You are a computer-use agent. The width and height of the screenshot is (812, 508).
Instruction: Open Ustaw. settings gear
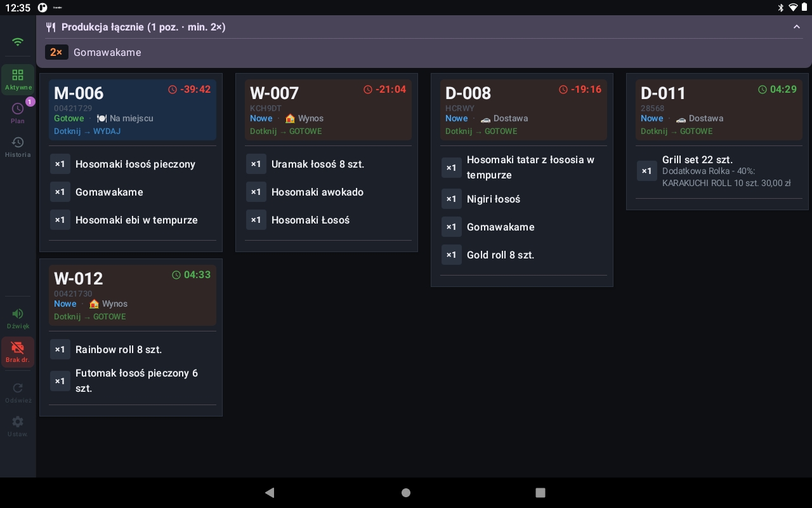tap(18, 425)
